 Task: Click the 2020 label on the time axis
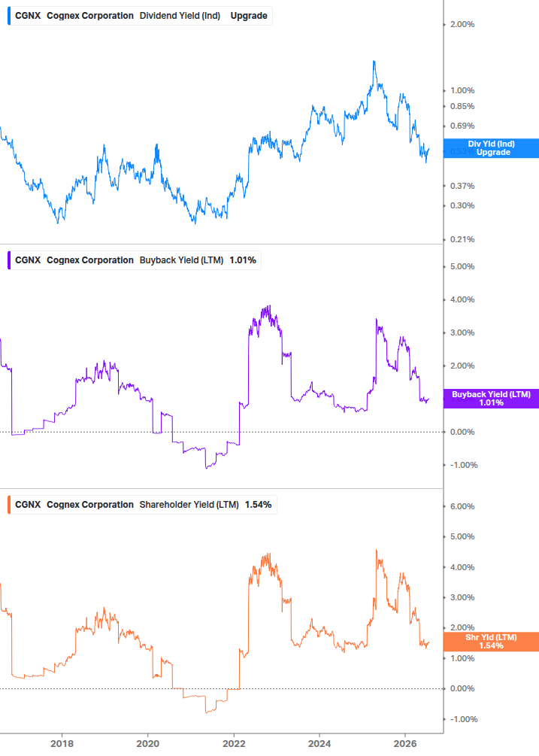[x=148, y=743]
